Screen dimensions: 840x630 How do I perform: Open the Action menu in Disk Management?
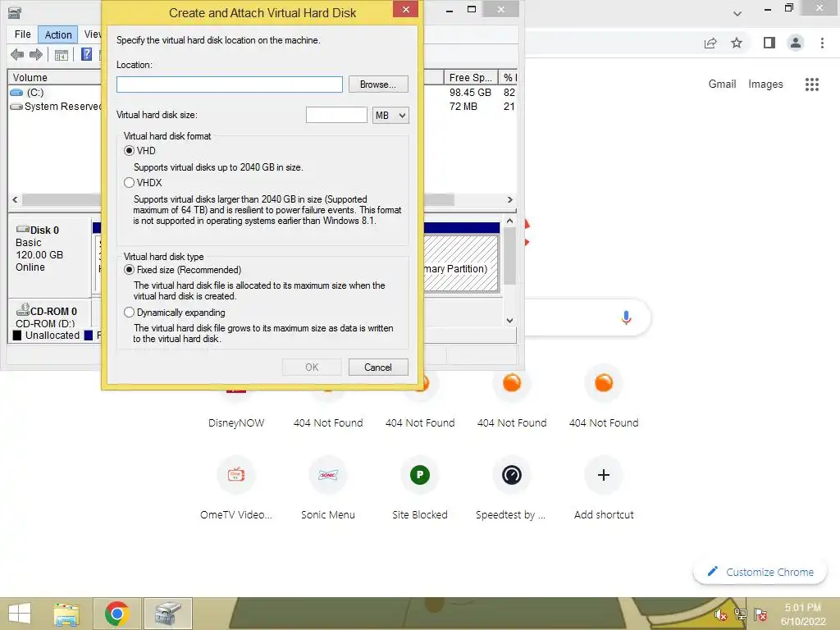click(58, 34)
